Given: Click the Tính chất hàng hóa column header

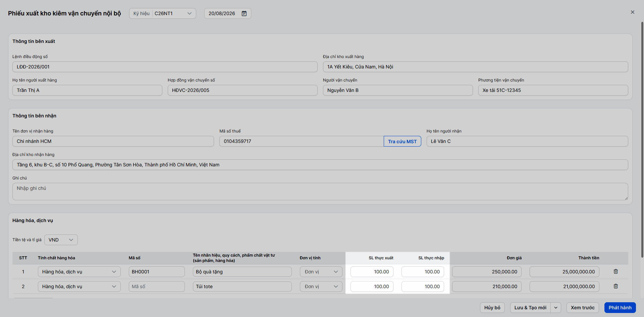Looking at the screenshot, I should [56, 258].
